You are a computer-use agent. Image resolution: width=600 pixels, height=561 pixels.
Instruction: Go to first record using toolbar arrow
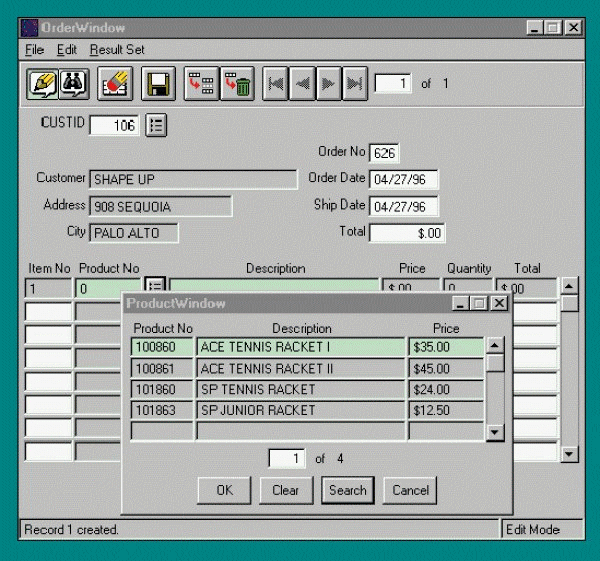(275, 84)
